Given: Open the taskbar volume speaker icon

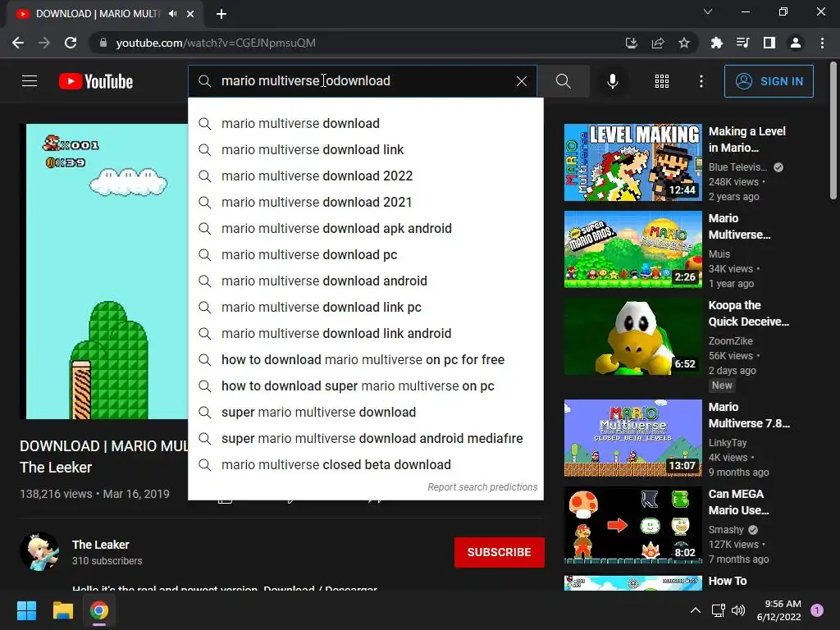Looking at the screenshot, I should tap(738, 610).
